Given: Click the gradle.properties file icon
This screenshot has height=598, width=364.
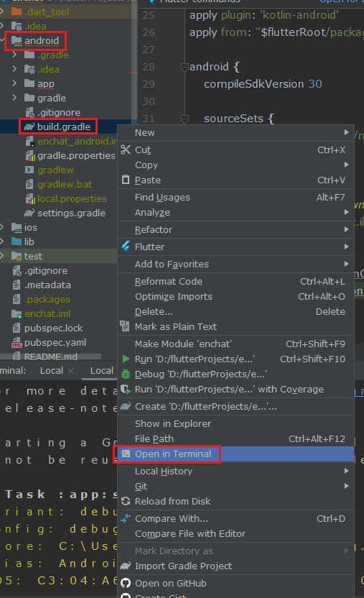Looking at the screenshot, I should (x=30, y=155).
